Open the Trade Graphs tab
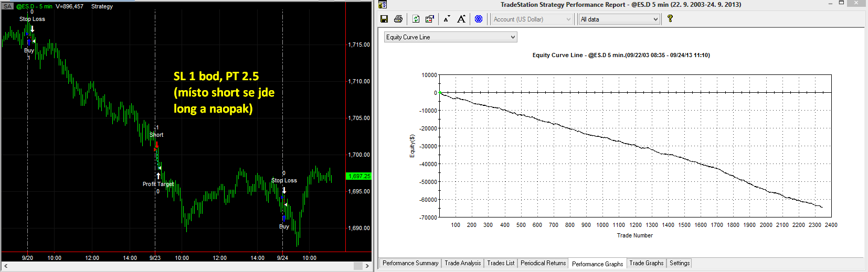Viewport: 868px width, 272px height. coord(646,263)
